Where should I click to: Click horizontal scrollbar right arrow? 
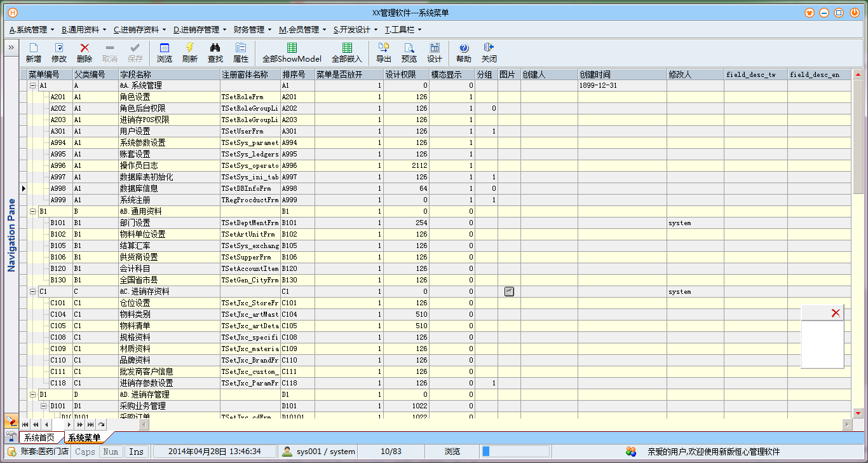tap(847, 424)
